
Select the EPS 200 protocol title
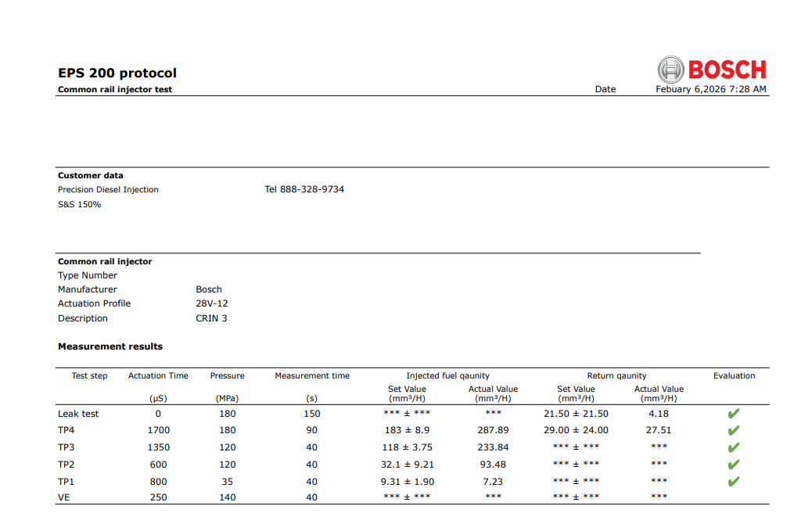click(x=117, y=73)
